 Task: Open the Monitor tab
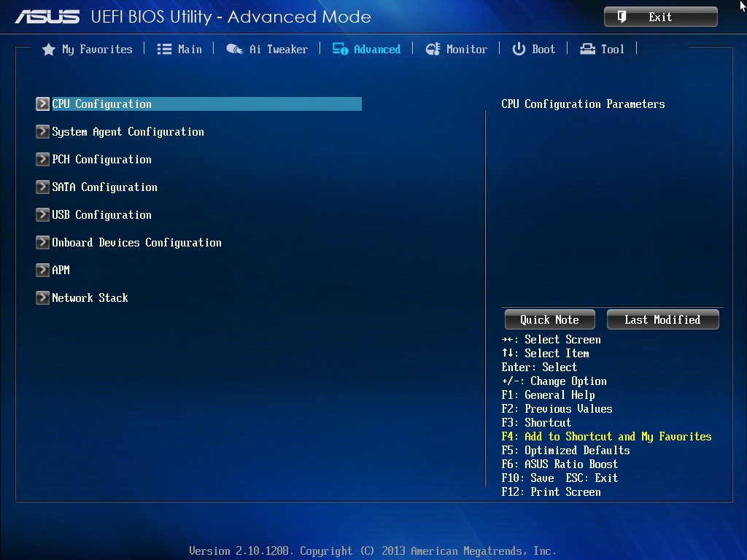tap(457, 49)
